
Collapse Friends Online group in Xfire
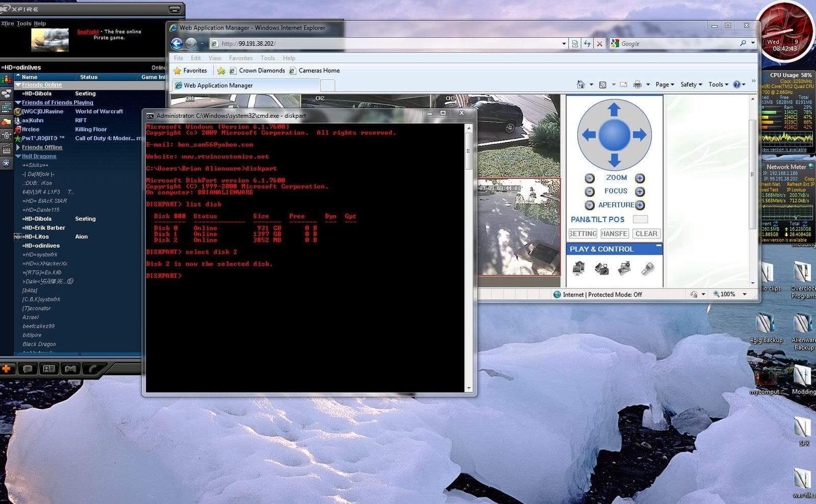[18, 85]
